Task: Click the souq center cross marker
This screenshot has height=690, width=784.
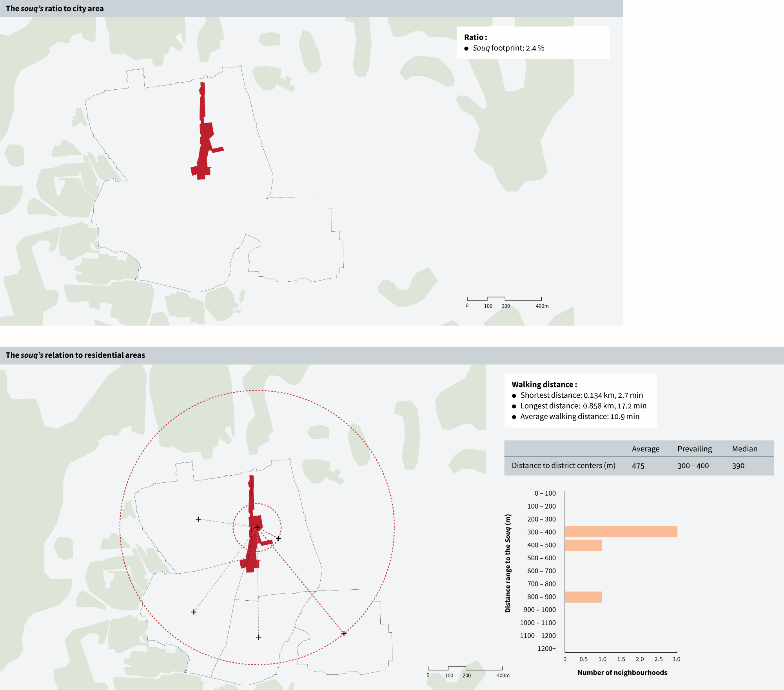Action: (x=257, y=527)
